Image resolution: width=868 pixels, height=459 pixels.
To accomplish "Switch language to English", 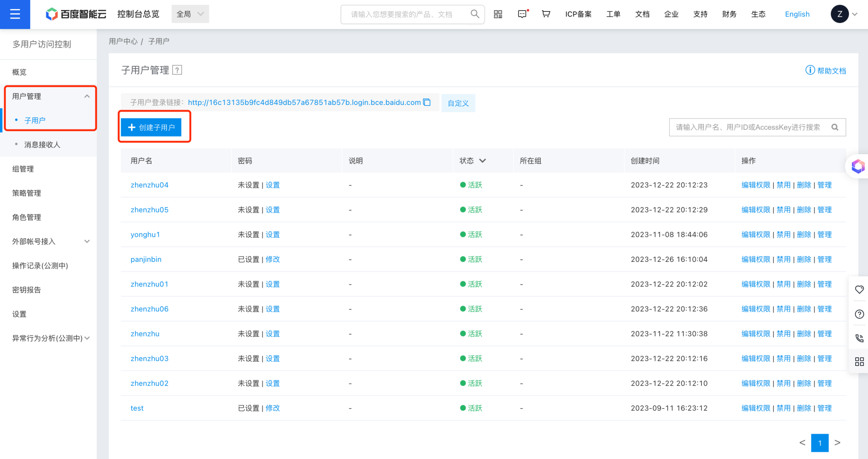I will (797, 14).
